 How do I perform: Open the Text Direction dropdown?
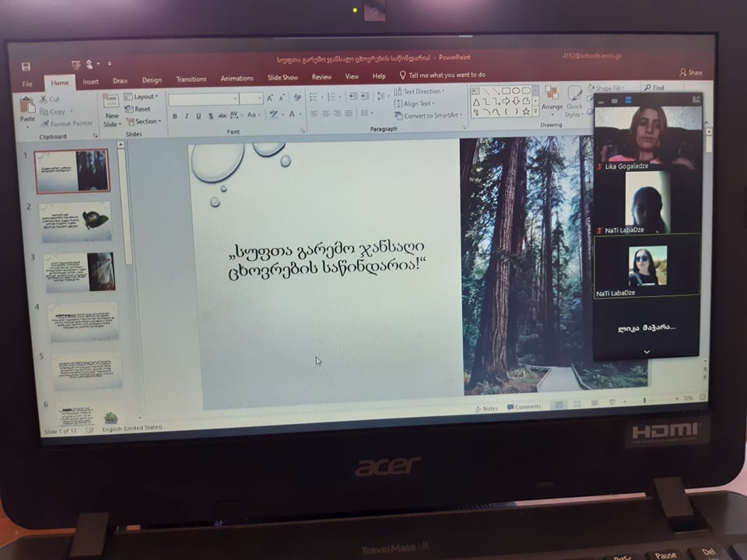[419, 91]
